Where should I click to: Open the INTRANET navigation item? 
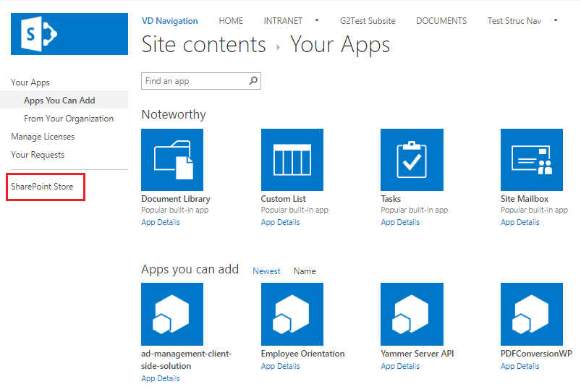coord(283,21)
